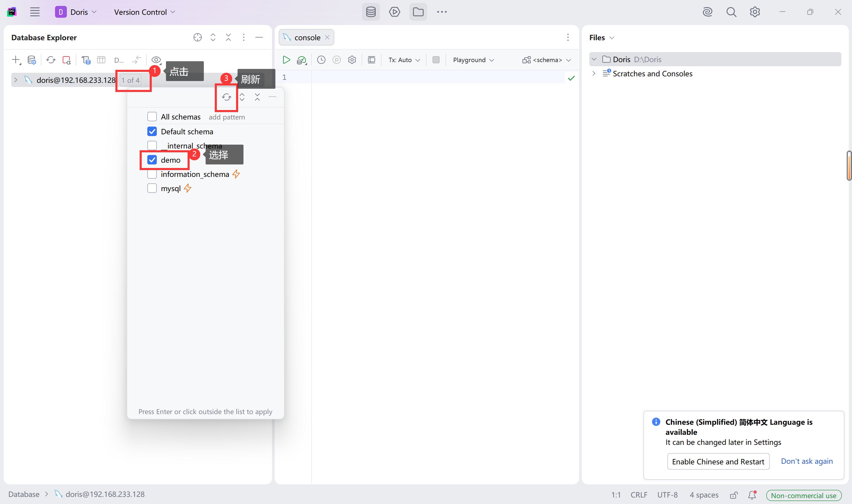Open the Tx: Auto dropdown

coord(404,60)
